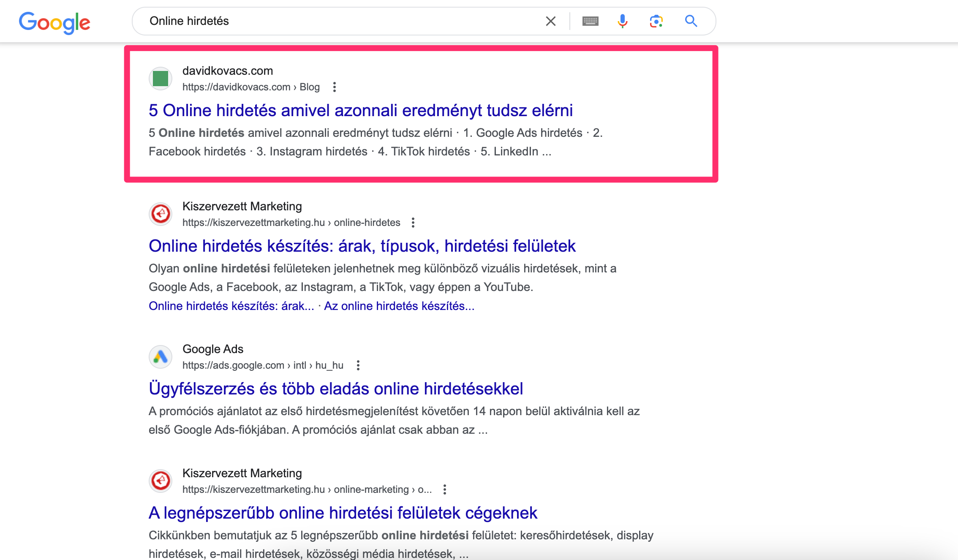This screenshot has height=560, width=958.
Task: Open the 'Az online hirdetés készítés...' sitelink
Action: coord(399,306)
